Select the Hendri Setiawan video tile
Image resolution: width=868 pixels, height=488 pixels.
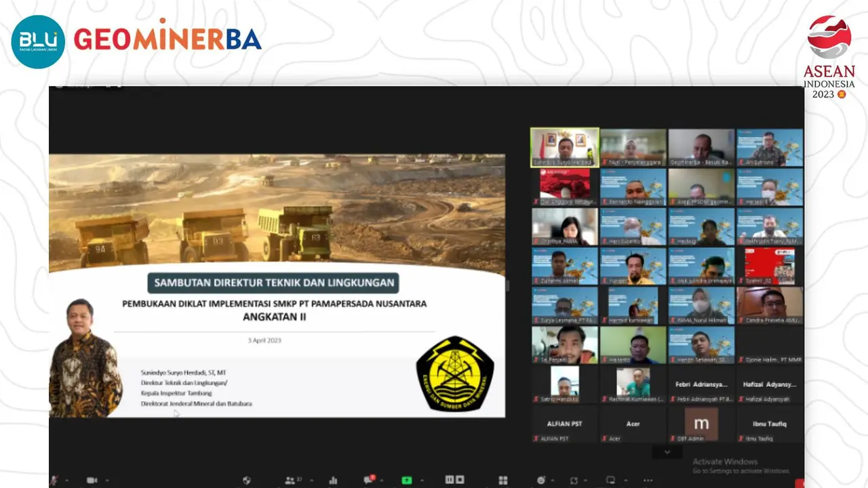coord(702,344)
